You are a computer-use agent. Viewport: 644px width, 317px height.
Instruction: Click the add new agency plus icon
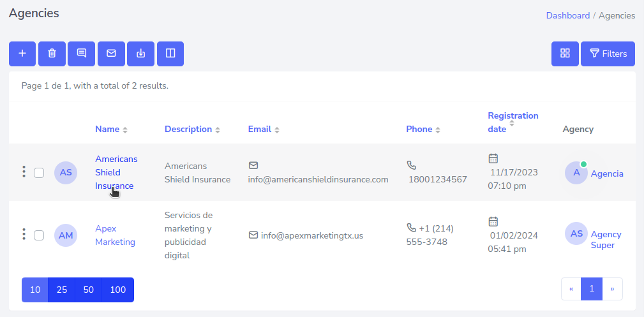click(22, 54)
